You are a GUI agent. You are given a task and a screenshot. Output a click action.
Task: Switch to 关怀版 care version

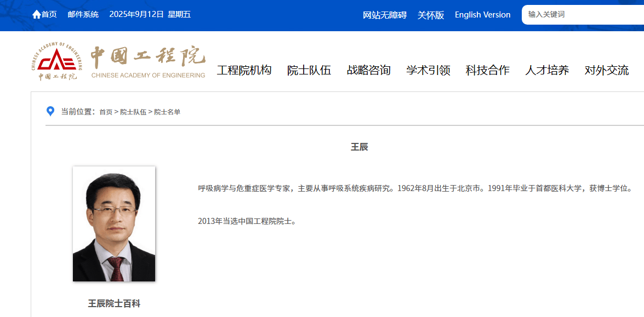[x=430, y=15]
